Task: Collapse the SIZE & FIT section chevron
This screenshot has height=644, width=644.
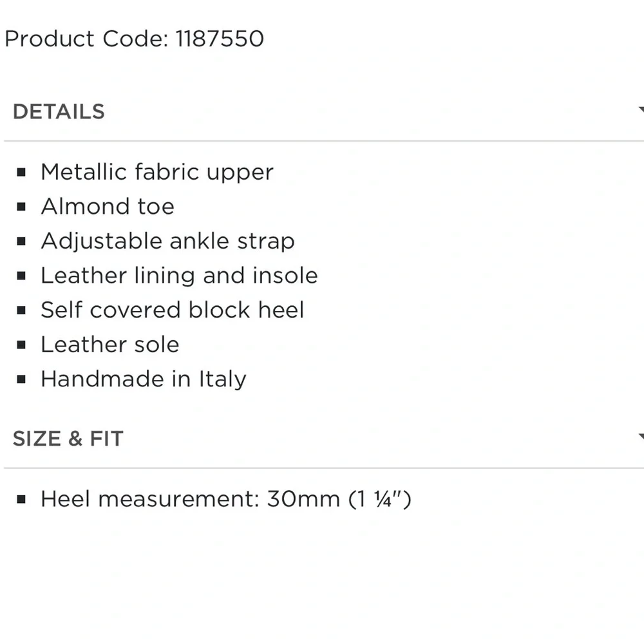Action: coord(641,437)
